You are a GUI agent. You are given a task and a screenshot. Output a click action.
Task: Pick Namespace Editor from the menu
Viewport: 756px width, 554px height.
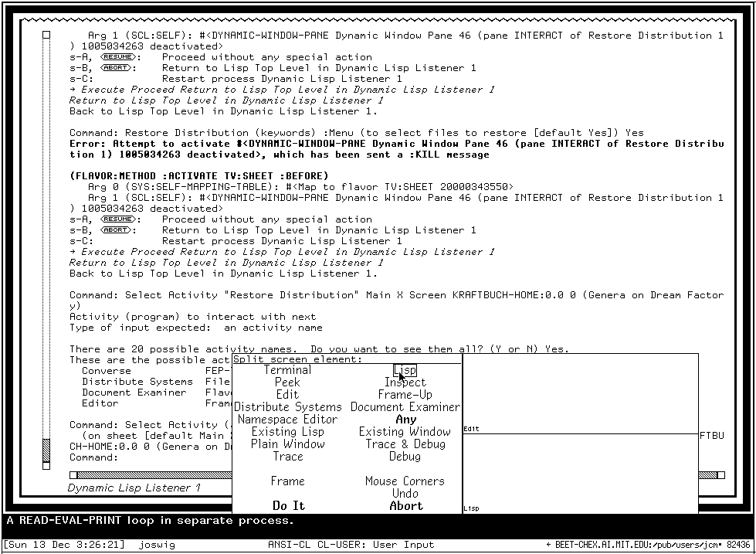pos(288,420)
